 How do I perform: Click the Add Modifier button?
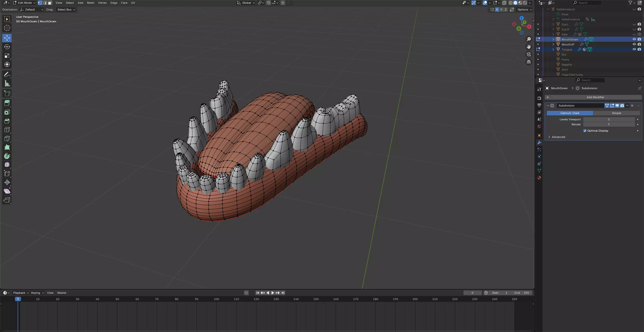click(x=595, y=97)
